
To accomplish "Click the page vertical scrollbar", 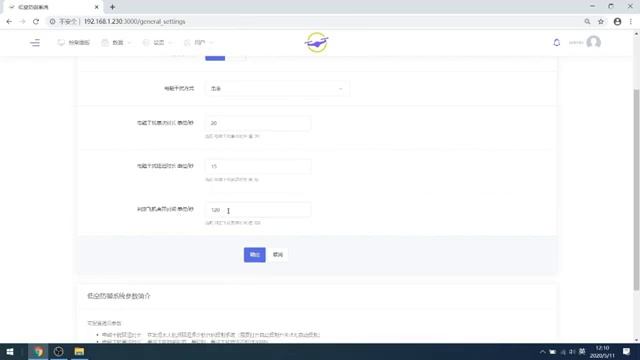I will 636,190.
